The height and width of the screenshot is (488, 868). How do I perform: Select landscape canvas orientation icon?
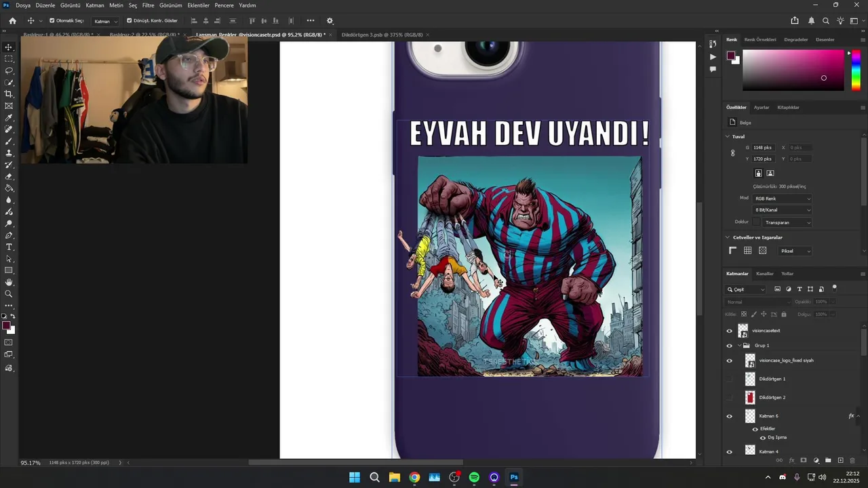[x=770, y=174]
